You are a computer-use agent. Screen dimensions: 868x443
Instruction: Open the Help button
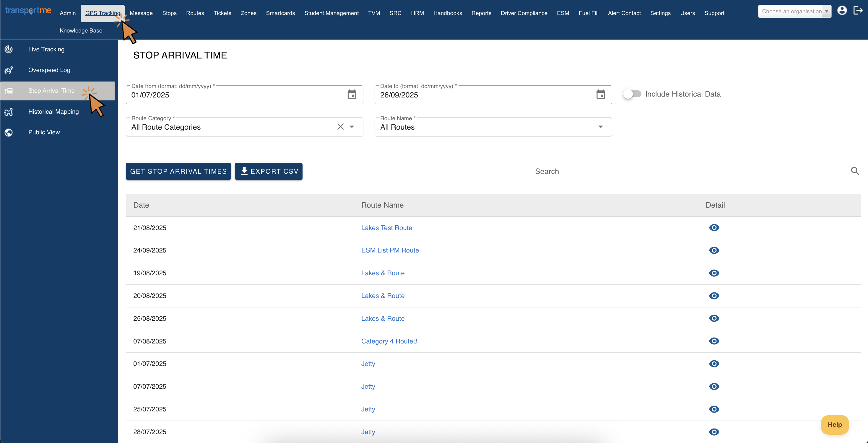click(835, 424)
